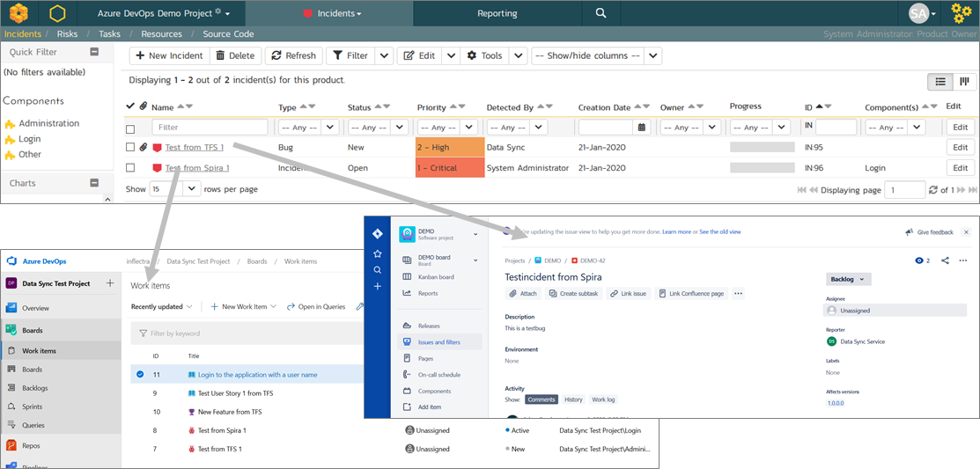The image size is (980, 469).
Task: Open the Backlog status dropdown in Jira
Action: click(849, 279)
